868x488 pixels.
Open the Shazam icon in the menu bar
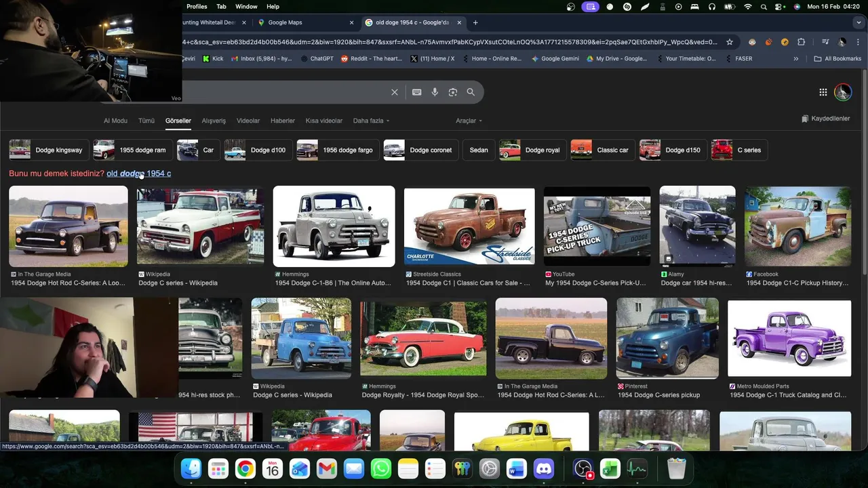click(627, 7)
